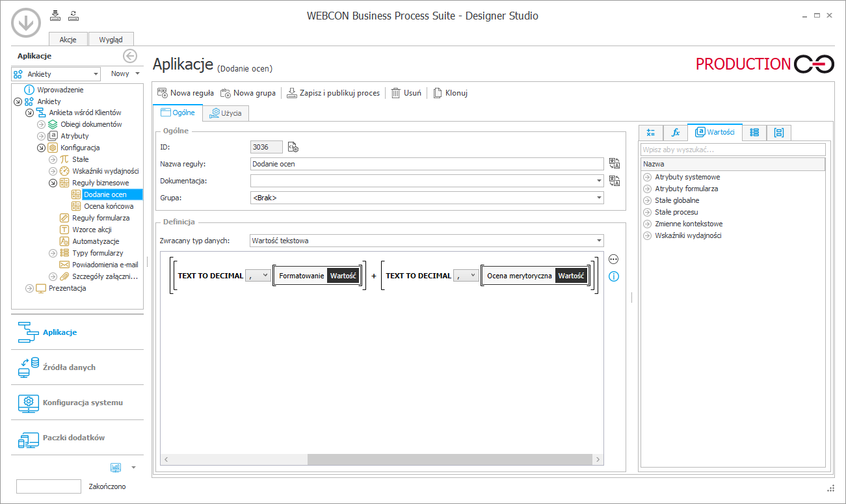Viewport: 846px width, 504px height.
Task: Open the list icon tab next to Wartości
Action: [754, 133]
